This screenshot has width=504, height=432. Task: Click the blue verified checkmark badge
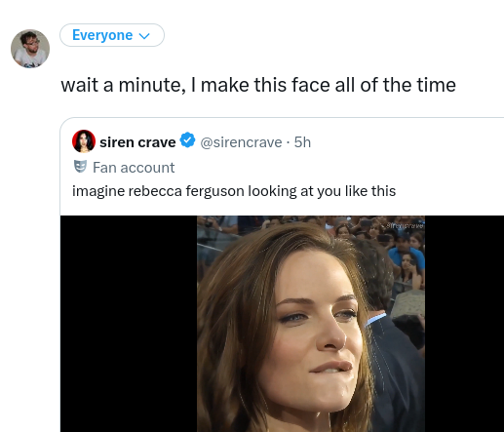(x=187, y=140)
